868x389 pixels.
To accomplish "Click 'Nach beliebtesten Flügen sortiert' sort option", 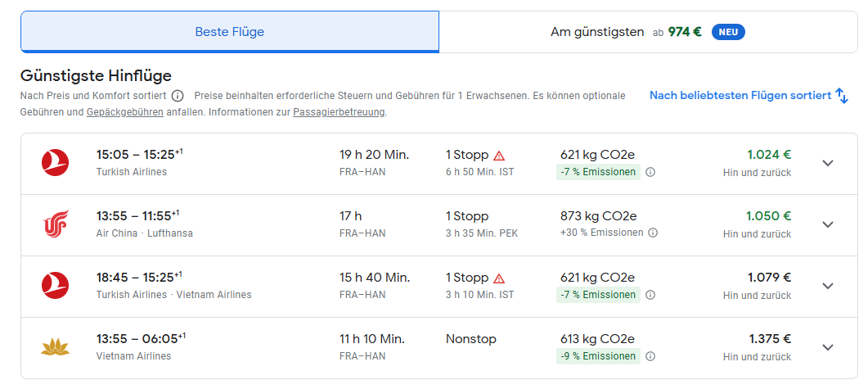I will pos(740,96).
